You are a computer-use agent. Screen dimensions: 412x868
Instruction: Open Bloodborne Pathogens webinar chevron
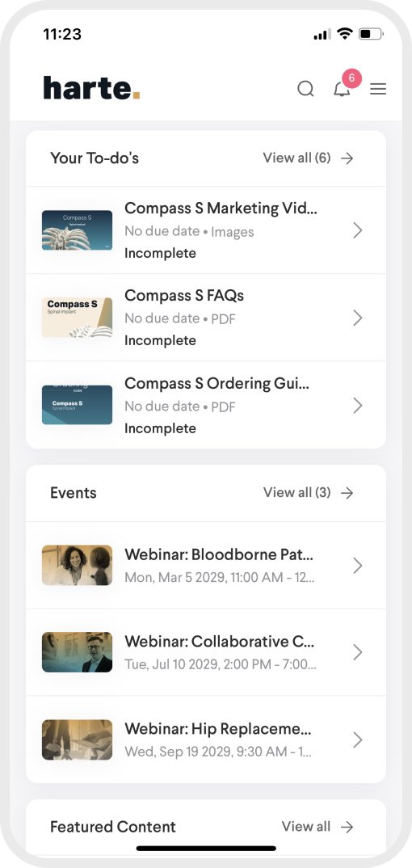coord(358,565)
